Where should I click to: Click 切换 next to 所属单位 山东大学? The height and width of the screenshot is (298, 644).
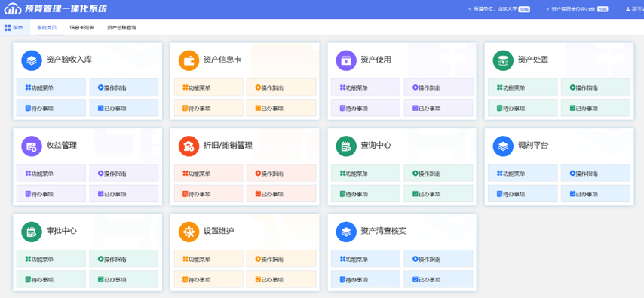(524, 9)
